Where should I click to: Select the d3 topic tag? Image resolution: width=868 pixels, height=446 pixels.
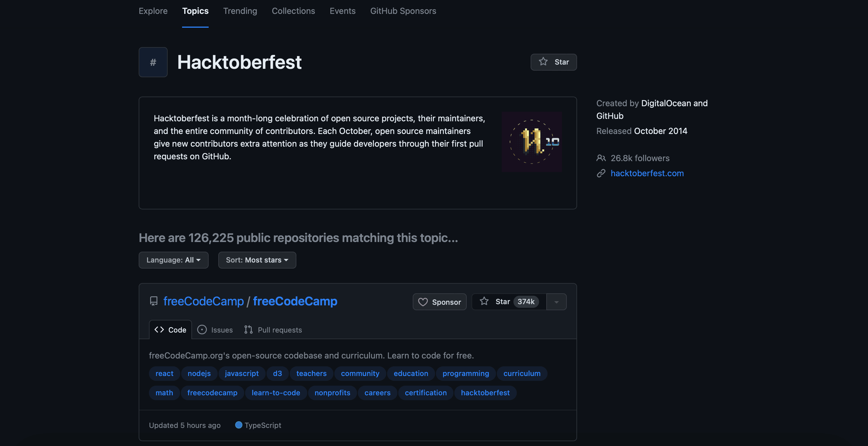pyautogui.click(x=277, y=374)
